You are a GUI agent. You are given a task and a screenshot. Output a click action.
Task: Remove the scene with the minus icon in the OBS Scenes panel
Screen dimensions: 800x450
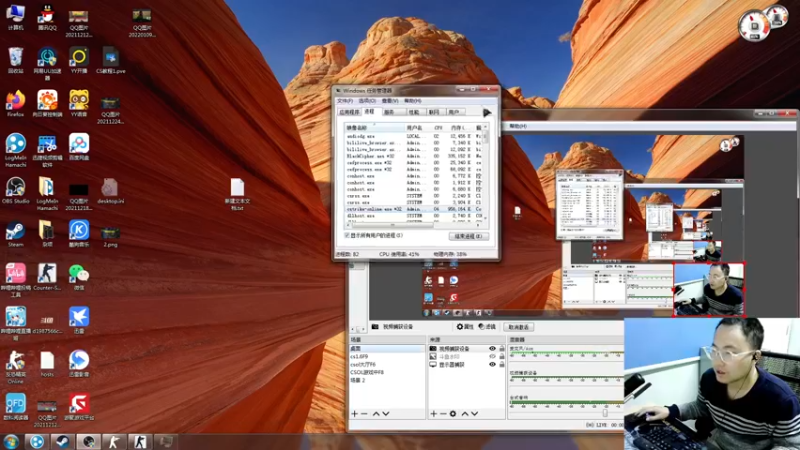pyautogui.click(x=364, y=414)
